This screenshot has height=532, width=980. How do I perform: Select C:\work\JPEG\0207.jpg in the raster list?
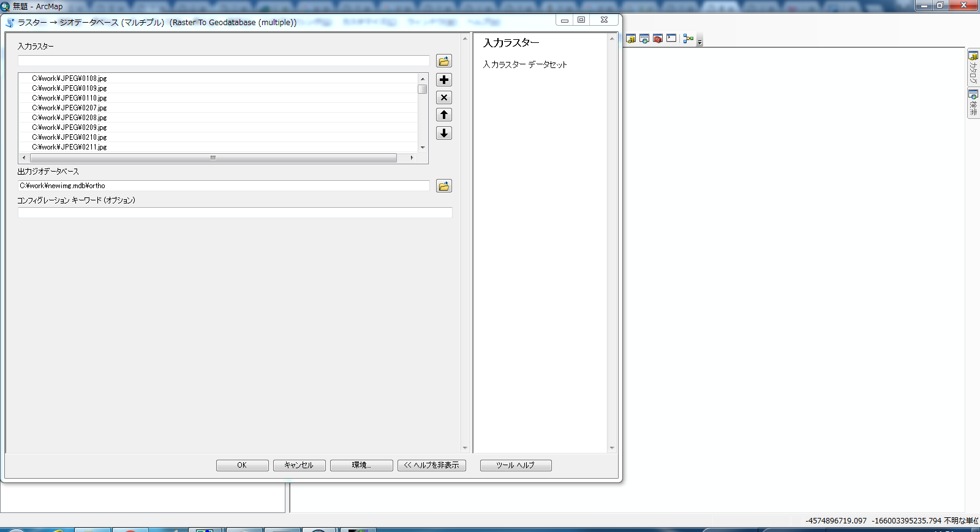(69, 108)
